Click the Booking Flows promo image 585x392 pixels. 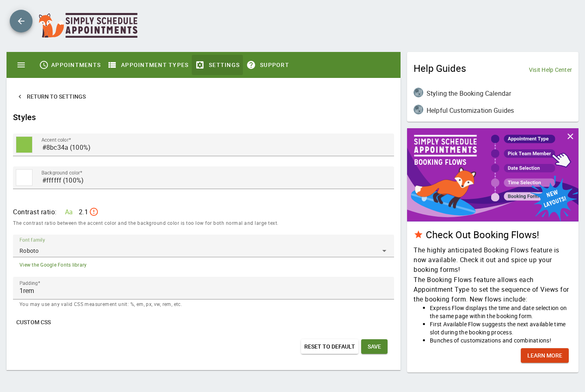493,175
